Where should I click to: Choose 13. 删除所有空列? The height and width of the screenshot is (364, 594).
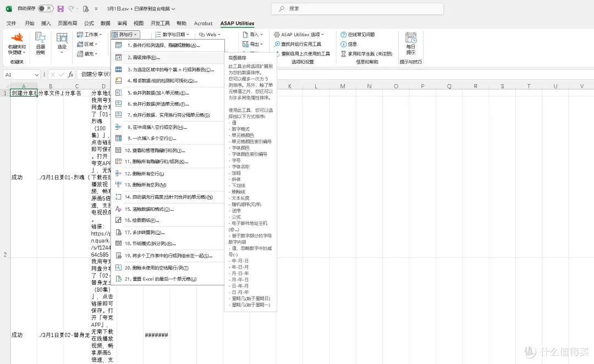tap(168, 185)
